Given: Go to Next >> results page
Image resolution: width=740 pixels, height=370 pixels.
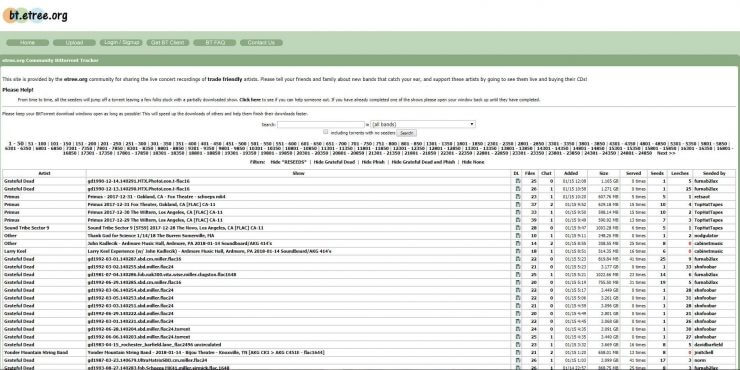Looking at the screenshot, I should 666,153.
